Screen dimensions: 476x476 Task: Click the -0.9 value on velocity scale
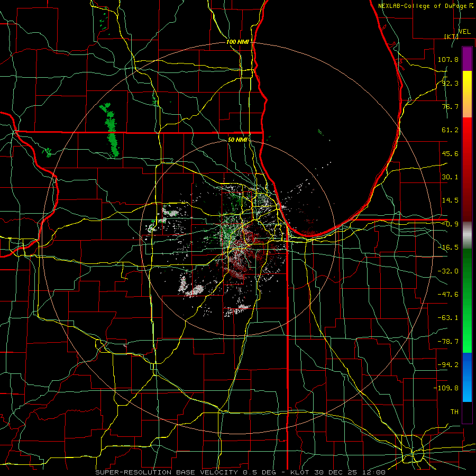pyautogui.click(x=450, y=224)
